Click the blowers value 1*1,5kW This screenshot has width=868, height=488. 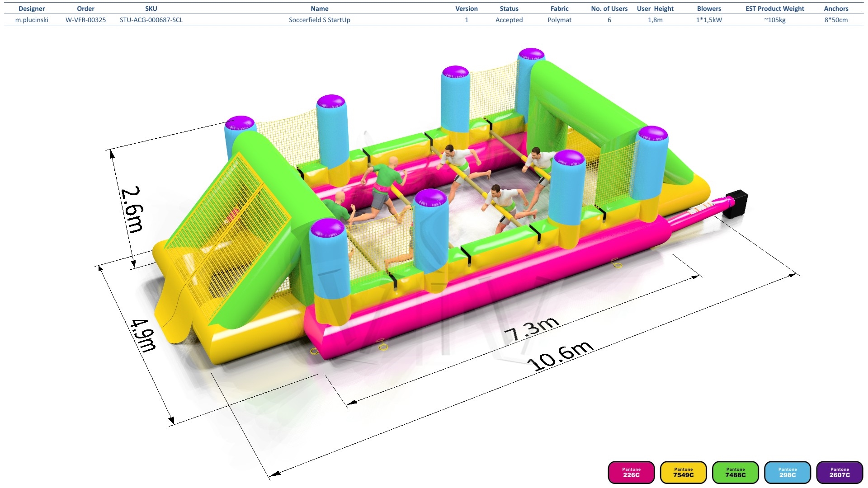click(709, 20)
